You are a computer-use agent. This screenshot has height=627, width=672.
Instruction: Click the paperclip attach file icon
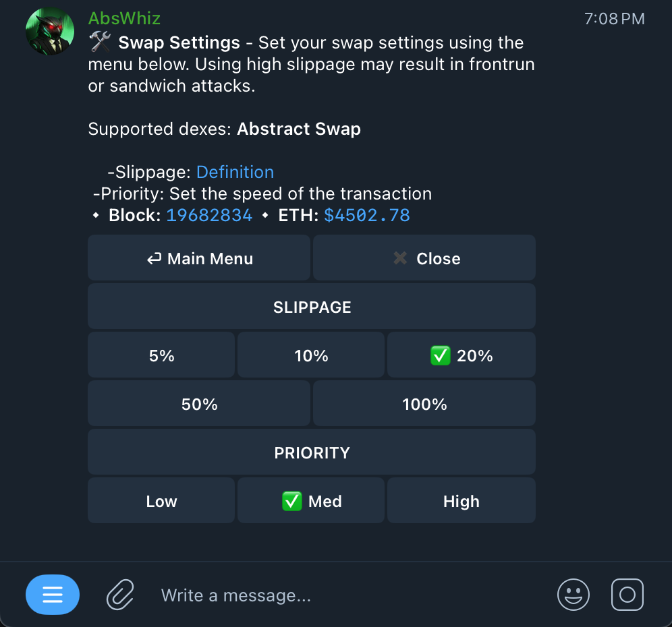coord(120,595)
